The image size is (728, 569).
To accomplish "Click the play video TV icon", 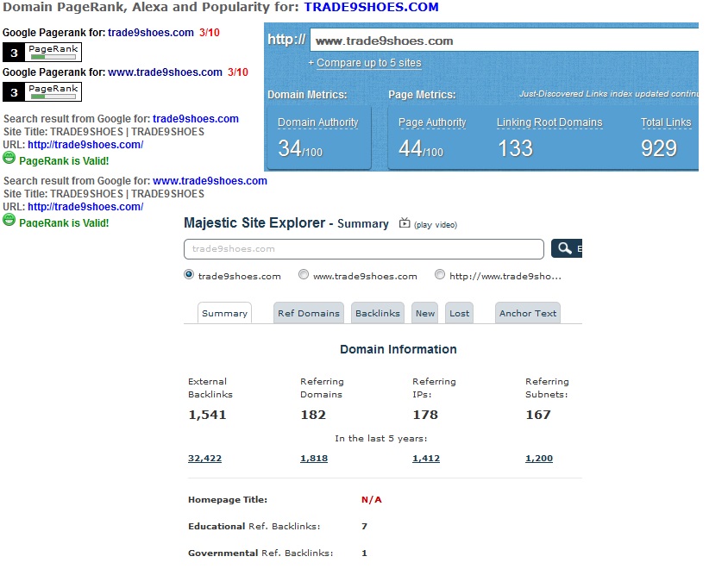I will click(x=405, y=223).
